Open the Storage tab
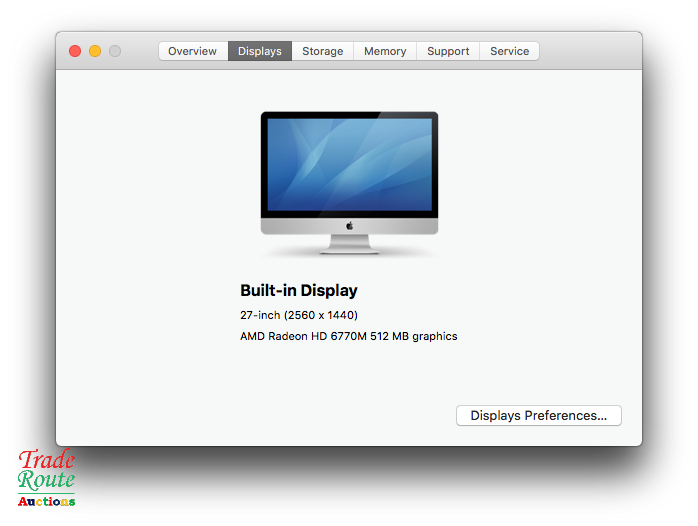698x526 pixels. coord(323,51)
